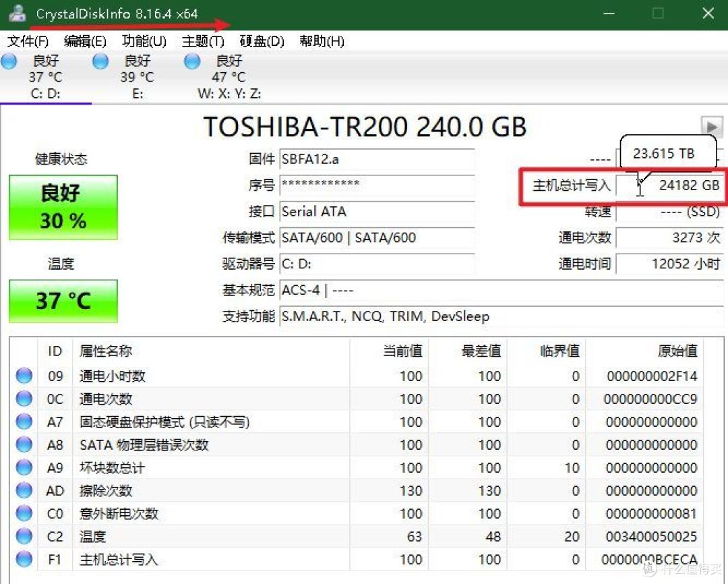Click the status orb for attribute AD
The image size is (728, 584).
(x=24, y=490)
